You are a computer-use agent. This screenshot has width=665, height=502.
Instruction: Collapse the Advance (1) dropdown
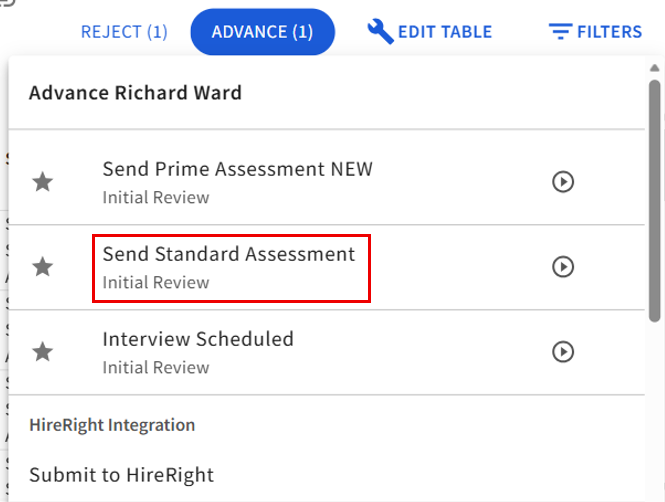pyautogui.click(x=262, y=32)
